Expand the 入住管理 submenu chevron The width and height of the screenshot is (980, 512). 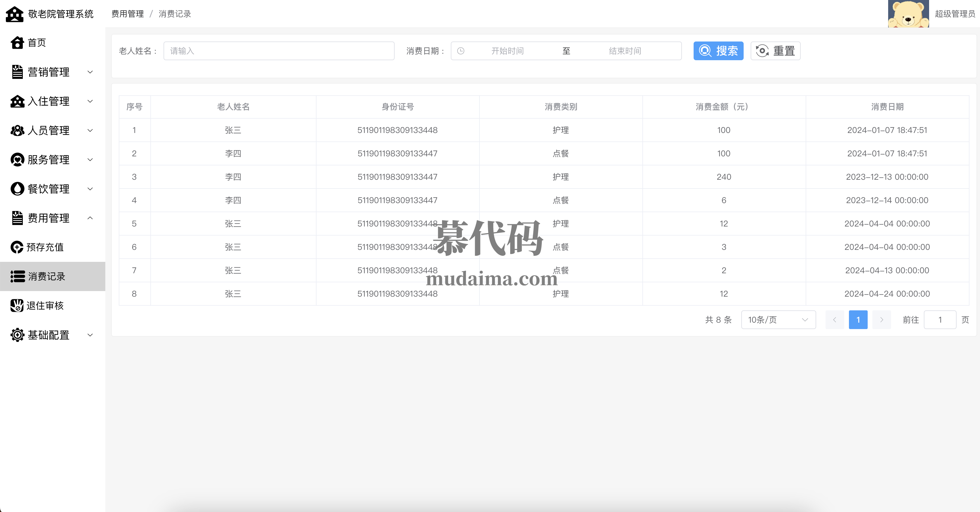90,101
